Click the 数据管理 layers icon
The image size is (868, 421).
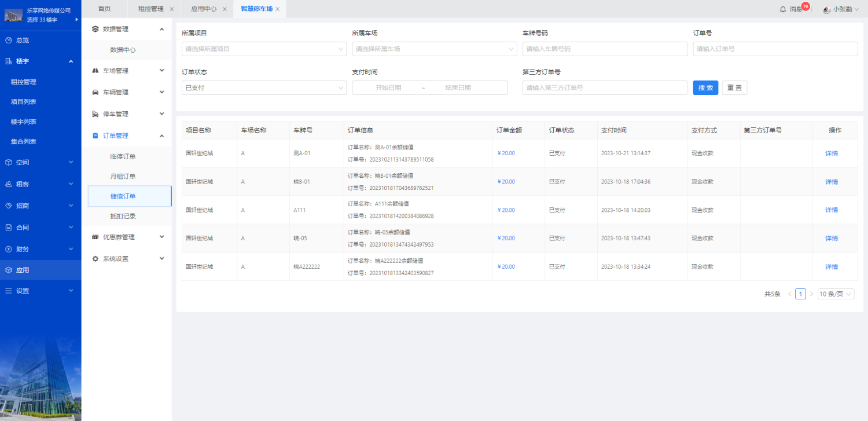95,29
